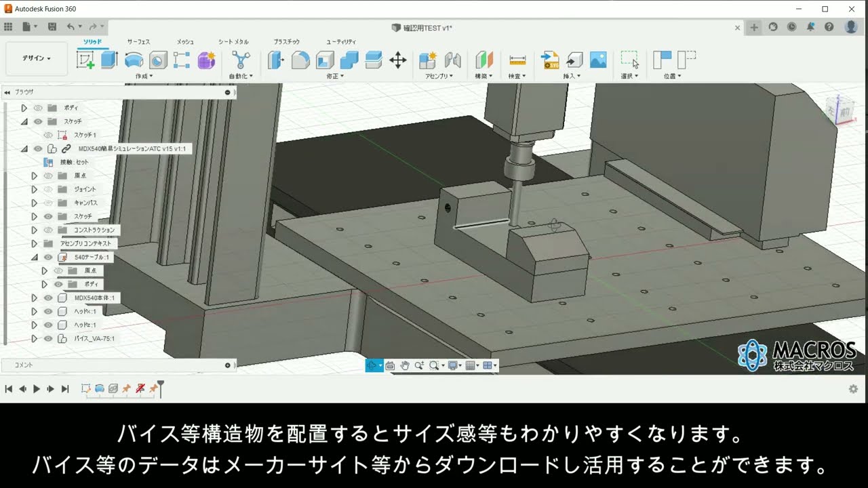Open the timeline settings gear
The width and height of the screenshot is (868, 488).
click(853, 389)
